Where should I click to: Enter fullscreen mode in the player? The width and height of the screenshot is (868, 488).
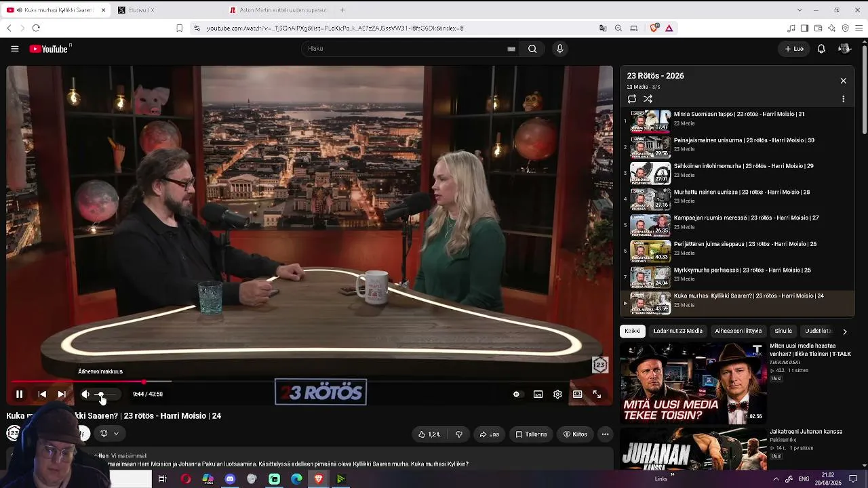(x=597, y=394)
